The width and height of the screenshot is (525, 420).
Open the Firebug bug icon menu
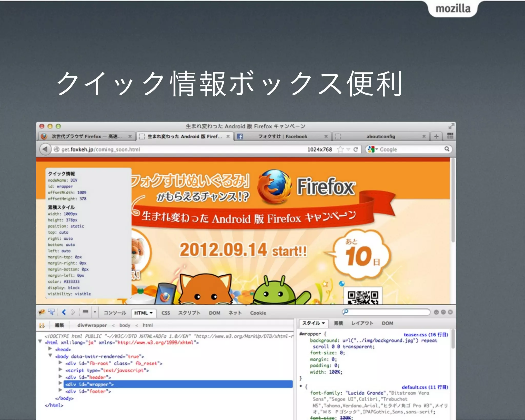pos(42,312)
